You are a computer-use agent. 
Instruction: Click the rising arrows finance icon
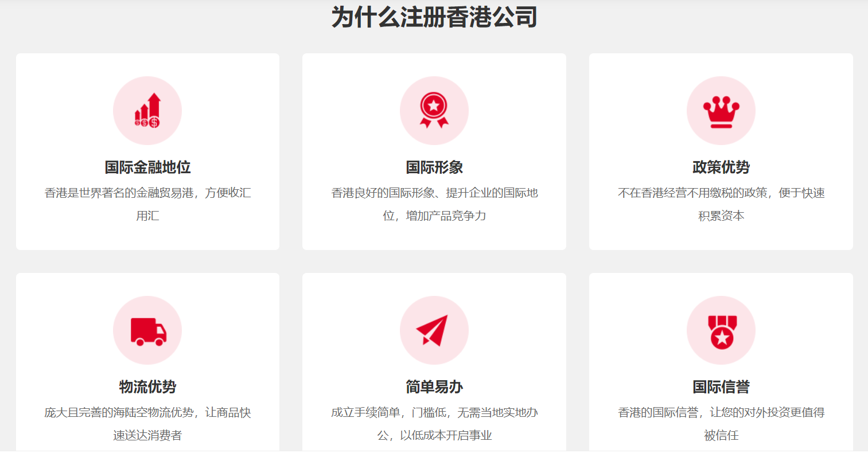click(x=147, y=111)
